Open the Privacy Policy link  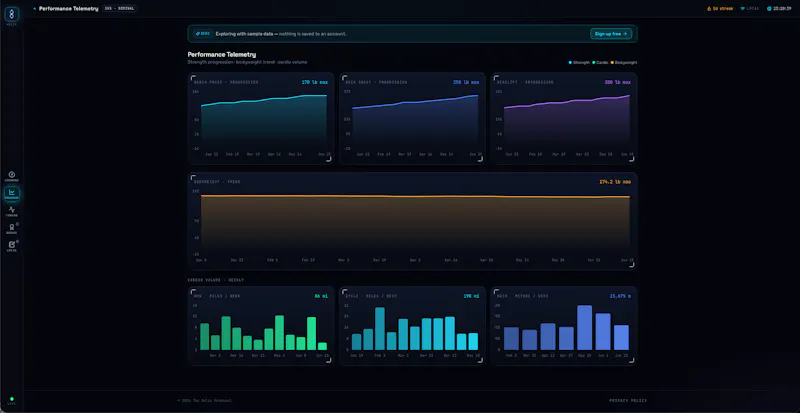[x=628, y=401]
